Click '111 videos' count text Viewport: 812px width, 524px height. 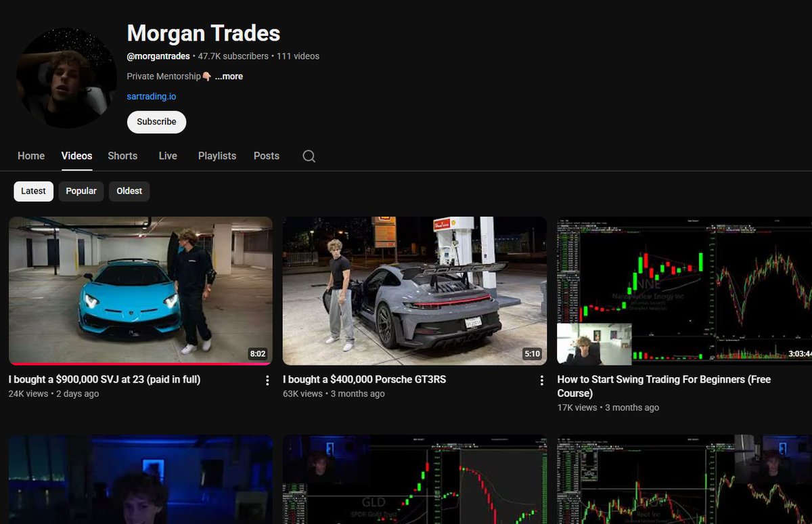pos(298,56)
